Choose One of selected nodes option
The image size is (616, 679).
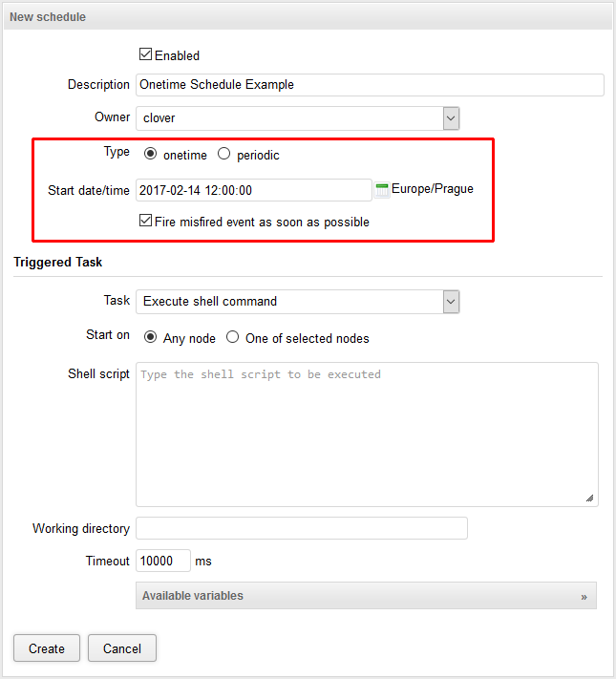click(x=233, y=338)
